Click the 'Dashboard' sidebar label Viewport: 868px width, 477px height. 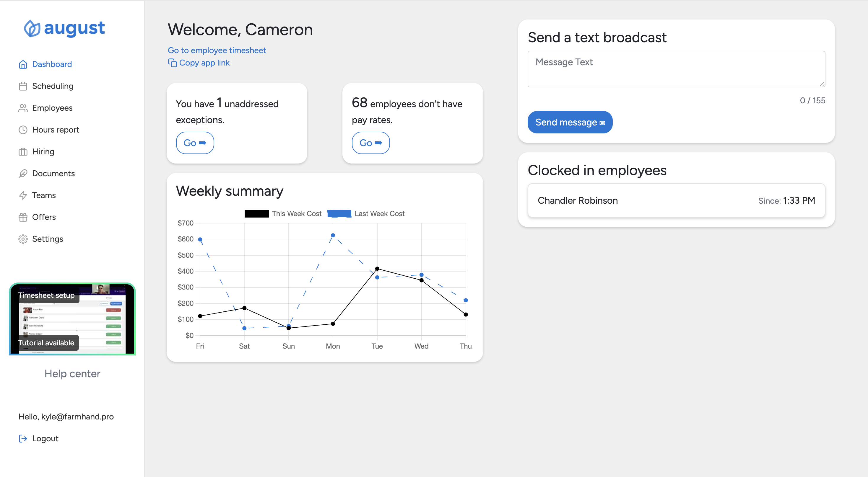[x=52, y=64]
